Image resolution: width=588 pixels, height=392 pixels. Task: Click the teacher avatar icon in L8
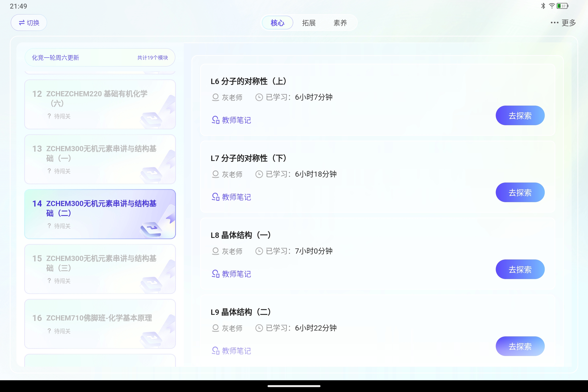[x=216, y=251]
